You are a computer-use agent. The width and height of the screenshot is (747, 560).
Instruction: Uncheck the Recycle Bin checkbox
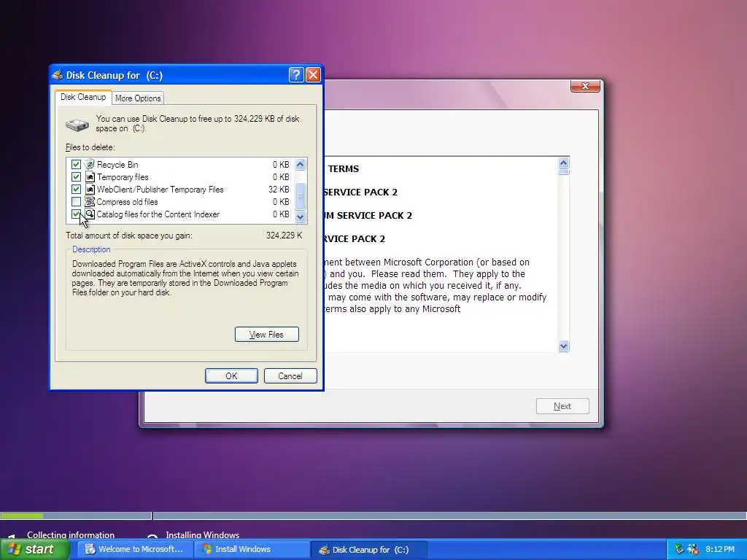point(76,164)
